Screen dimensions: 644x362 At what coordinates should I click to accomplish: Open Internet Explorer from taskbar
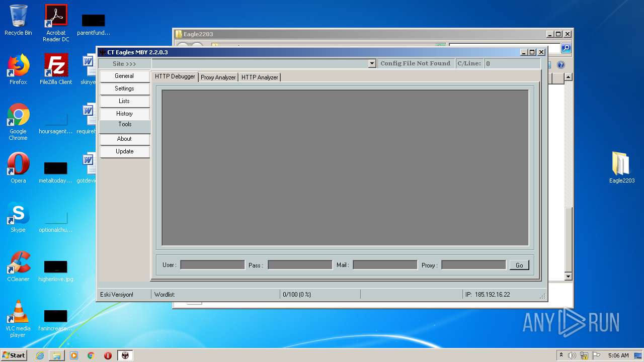coord(40,355)
